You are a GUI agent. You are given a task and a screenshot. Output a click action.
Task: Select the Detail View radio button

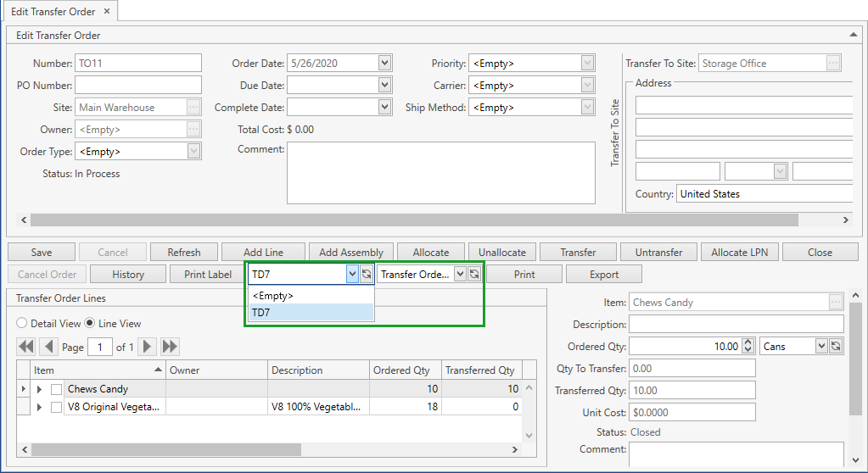(x=22, y=324)
